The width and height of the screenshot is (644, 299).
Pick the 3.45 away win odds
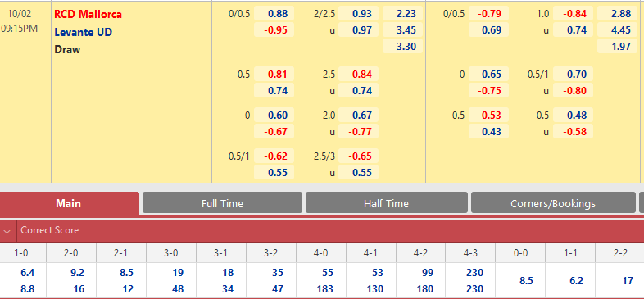(402, 30)
